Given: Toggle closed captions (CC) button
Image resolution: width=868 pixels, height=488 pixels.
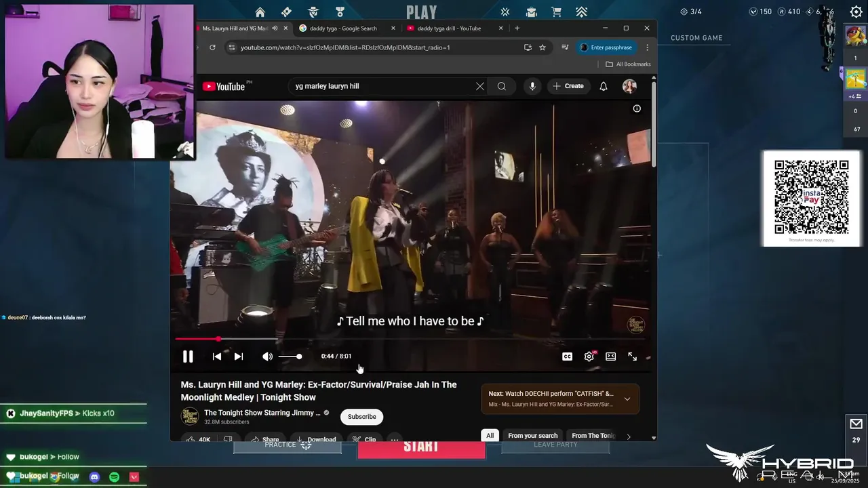Looking at the screenshot, I should [x=568, y=357].
